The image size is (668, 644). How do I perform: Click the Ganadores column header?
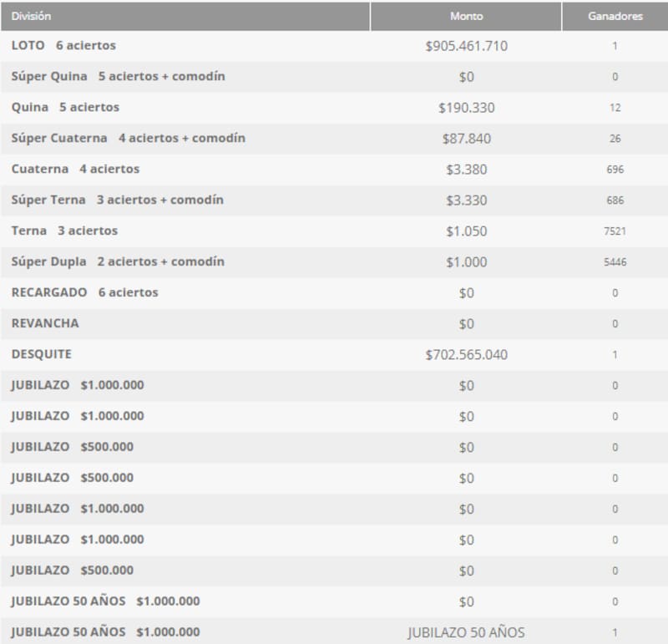click(x=615, y=14)
